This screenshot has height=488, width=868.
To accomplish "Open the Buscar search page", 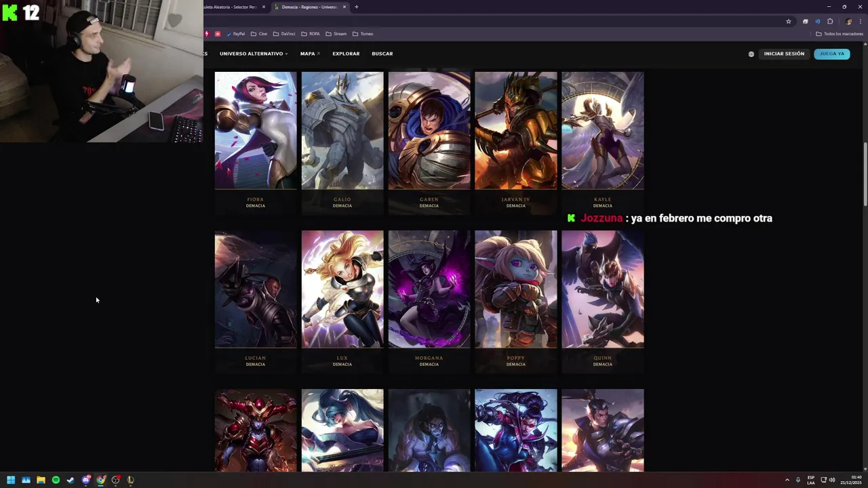I will click(x=382, y=54).
